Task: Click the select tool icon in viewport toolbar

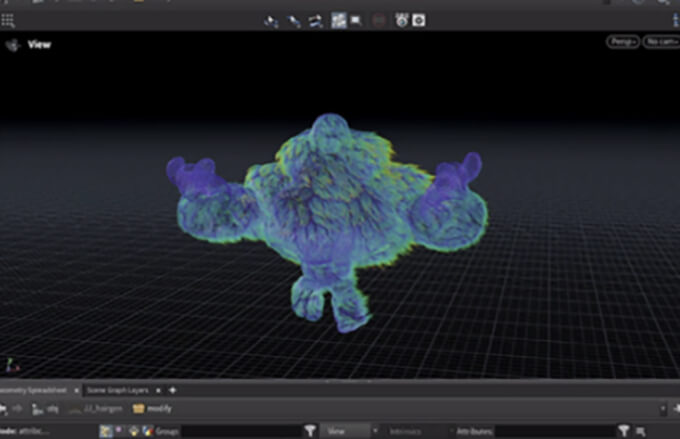Action: 271,20
